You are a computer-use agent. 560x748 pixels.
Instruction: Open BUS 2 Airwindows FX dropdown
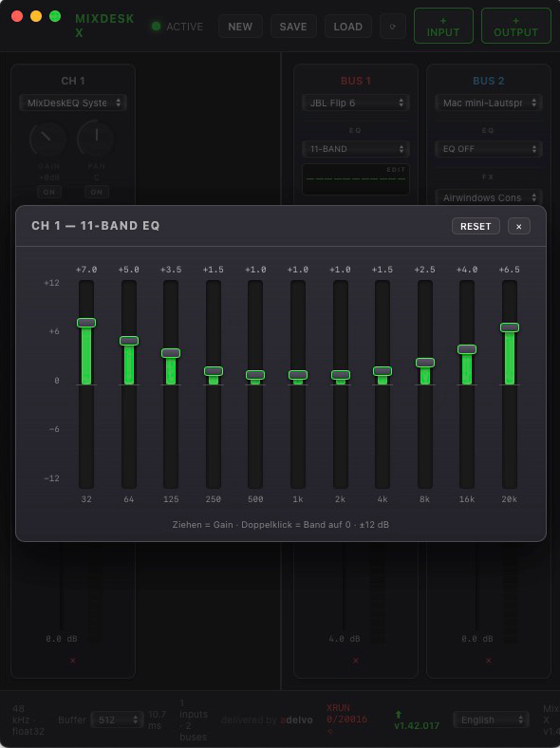point(489,197)
